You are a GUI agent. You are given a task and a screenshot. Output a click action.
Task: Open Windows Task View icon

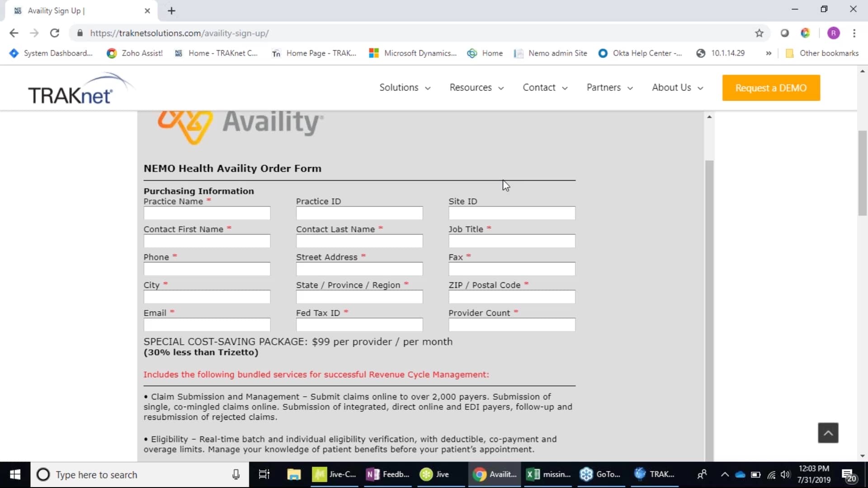[264, 474]
